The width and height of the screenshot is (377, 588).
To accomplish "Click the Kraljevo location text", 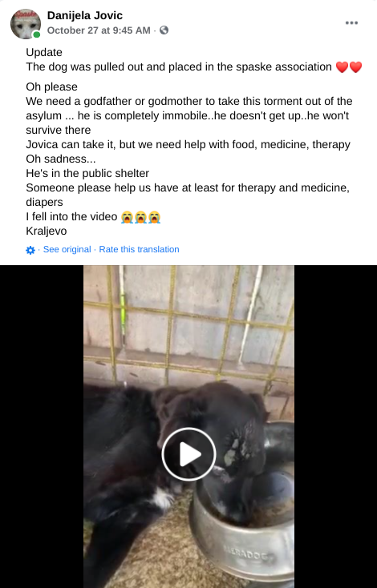I will point(47,231).
